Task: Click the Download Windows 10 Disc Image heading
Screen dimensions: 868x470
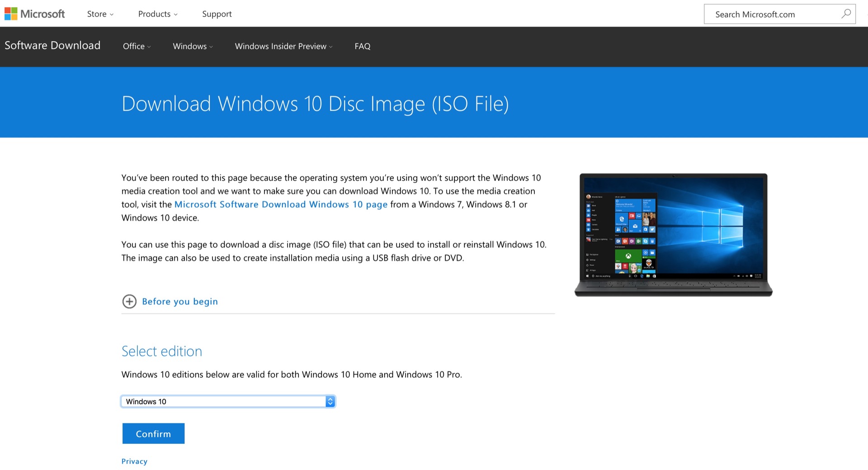Action: [x=315, y=104]
